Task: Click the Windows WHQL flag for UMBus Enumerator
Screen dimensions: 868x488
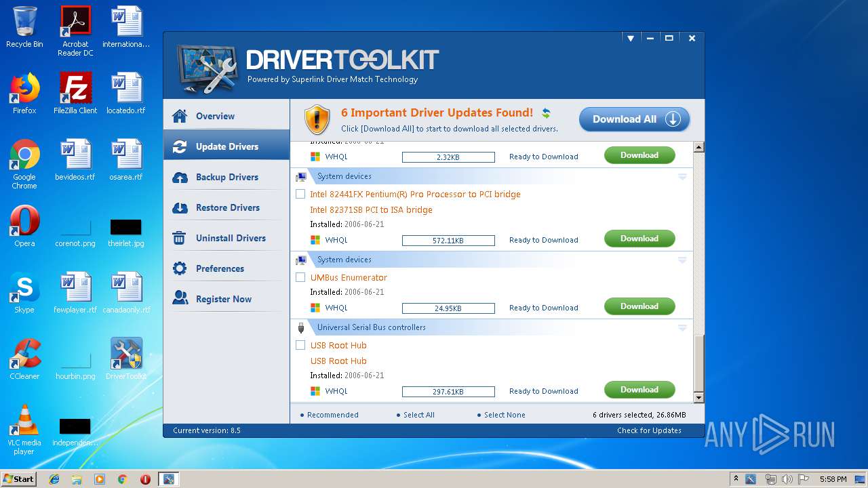Action: pos(315,308)
